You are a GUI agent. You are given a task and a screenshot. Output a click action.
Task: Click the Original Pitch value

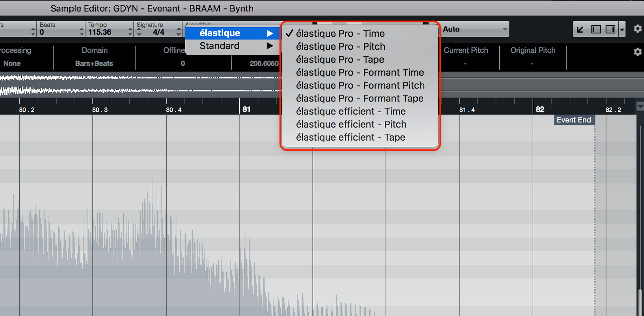532,64
